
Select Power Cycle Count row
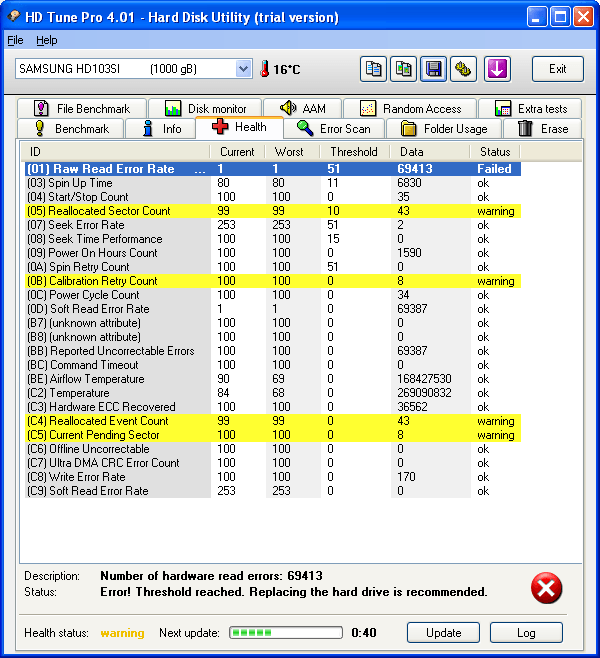click(x=273, y=295)
